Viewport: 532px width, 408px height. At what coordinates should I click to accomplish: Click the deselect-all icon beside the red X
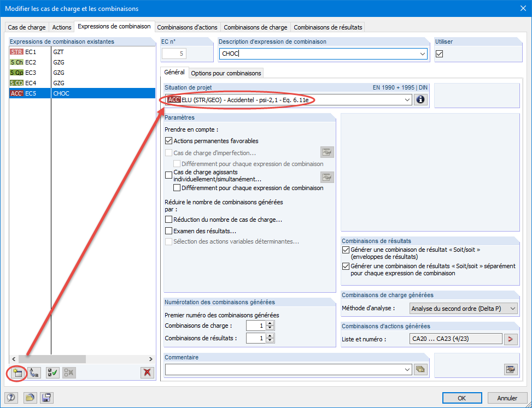(x=69, y=372)
